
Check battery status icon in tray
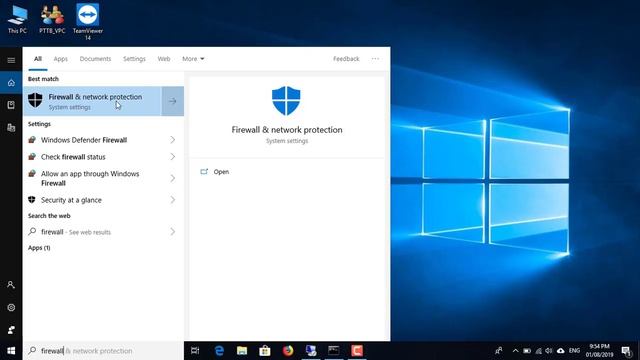[527, 351]
